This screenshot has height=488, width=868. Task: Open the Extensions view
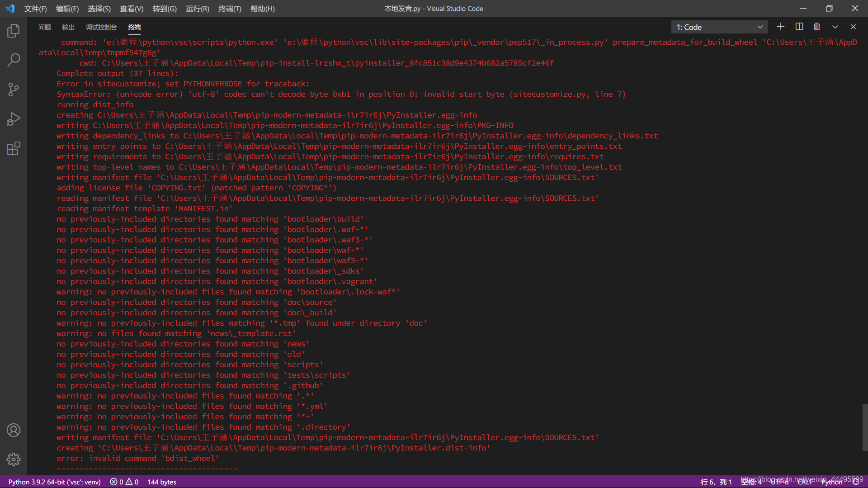pyautogui.click(x=14, y=148)
